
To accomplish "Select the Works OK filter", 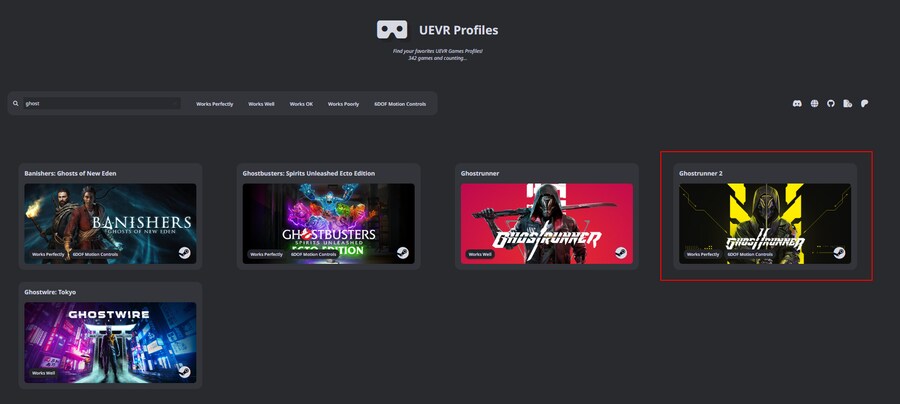I will [301, 104].
